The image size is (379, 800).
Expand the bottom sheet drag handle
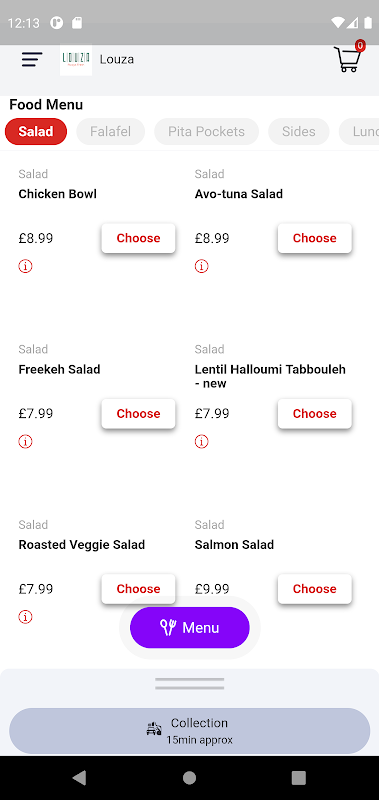tap(190, 684)
